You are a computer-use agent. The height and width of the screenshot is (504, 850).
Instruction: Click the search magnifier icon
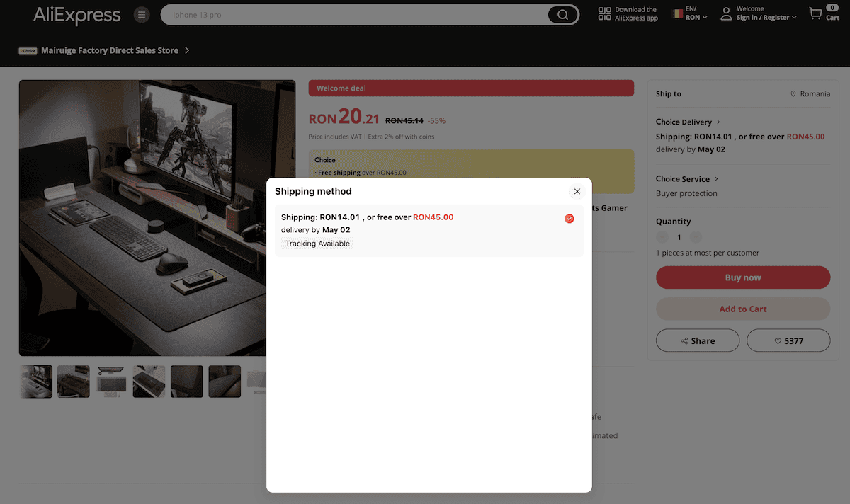[x=562, y=15]
